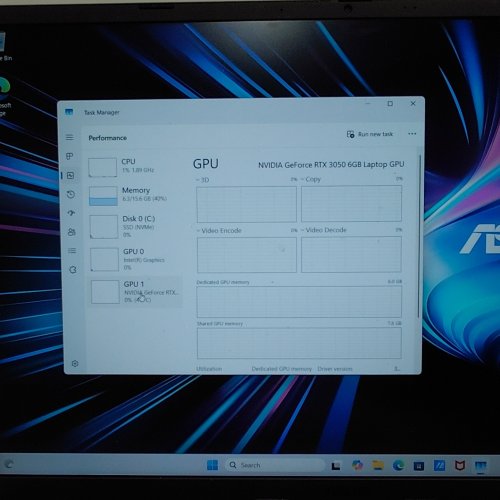Image resolution: width=500 pixels, height=500 pixels.
Task: Open the App history page icon
Action: [71, 194]
